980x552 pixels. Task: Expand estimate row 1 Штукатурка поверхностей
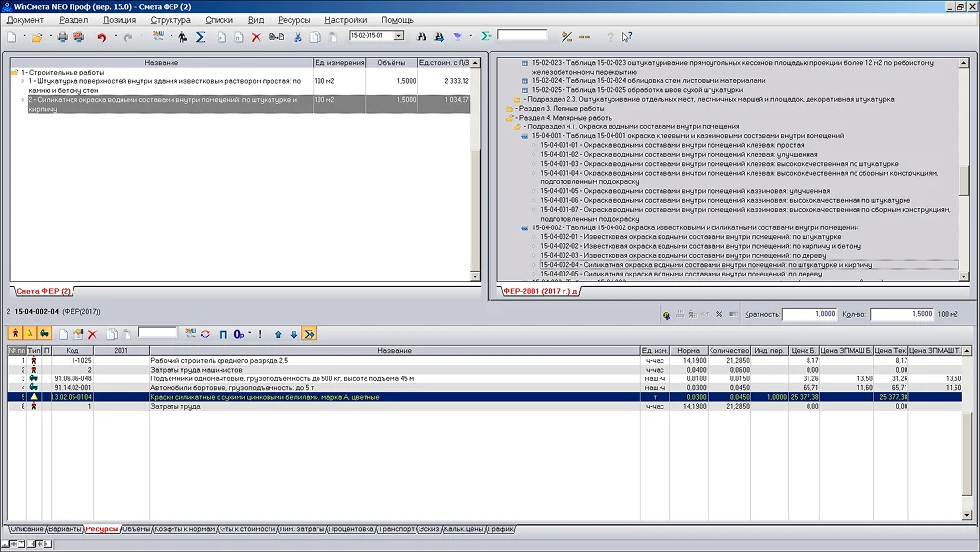23,81
